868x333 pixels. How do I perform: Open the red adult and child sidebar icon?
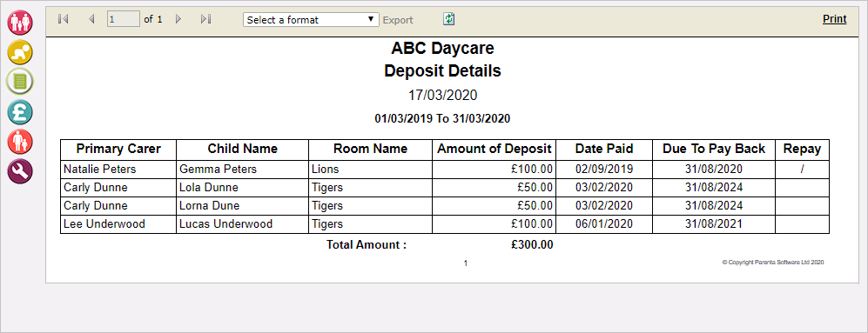[x=20, y=143]
